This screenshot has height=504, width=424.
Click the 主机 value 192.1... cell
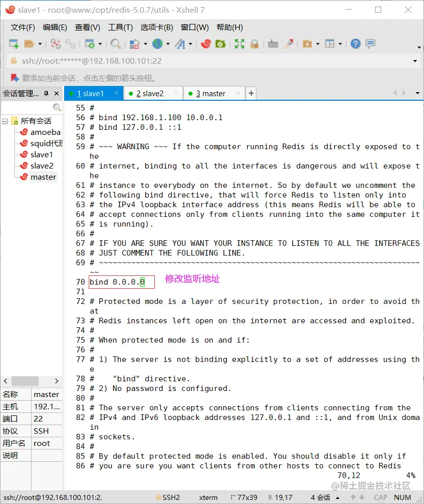47,407
